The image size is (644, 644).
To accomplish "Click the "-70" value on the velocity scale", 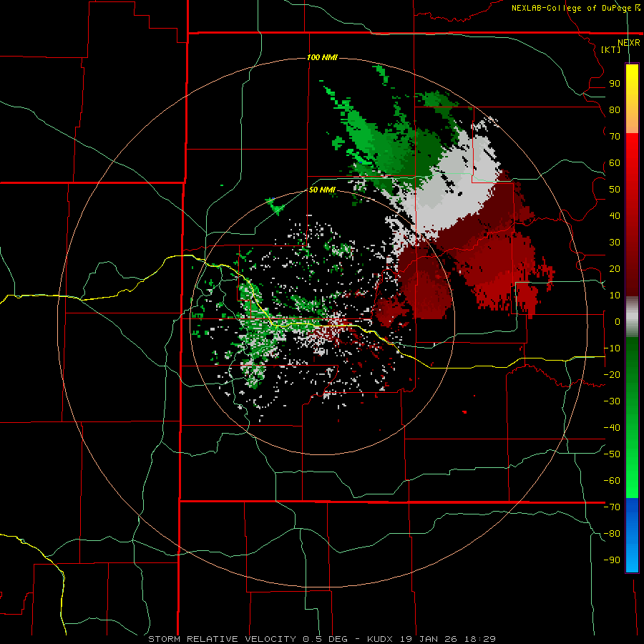I will 612,507.
